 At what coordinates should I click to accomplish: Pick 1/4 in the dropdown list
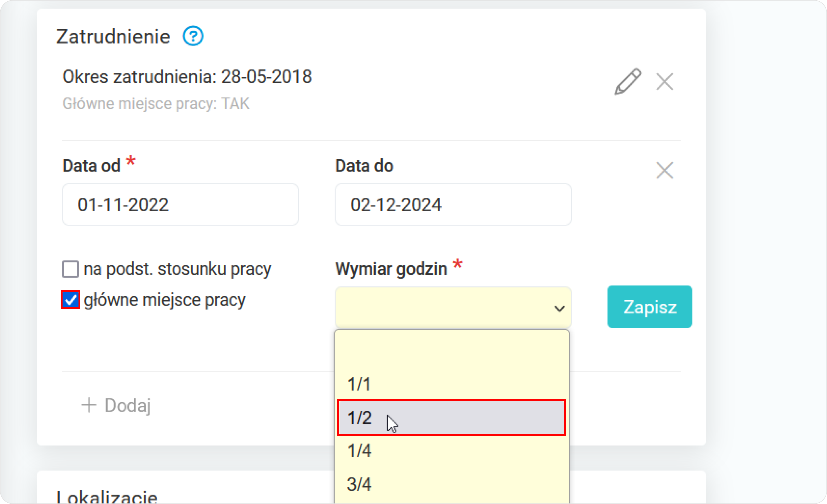[452, 451]
